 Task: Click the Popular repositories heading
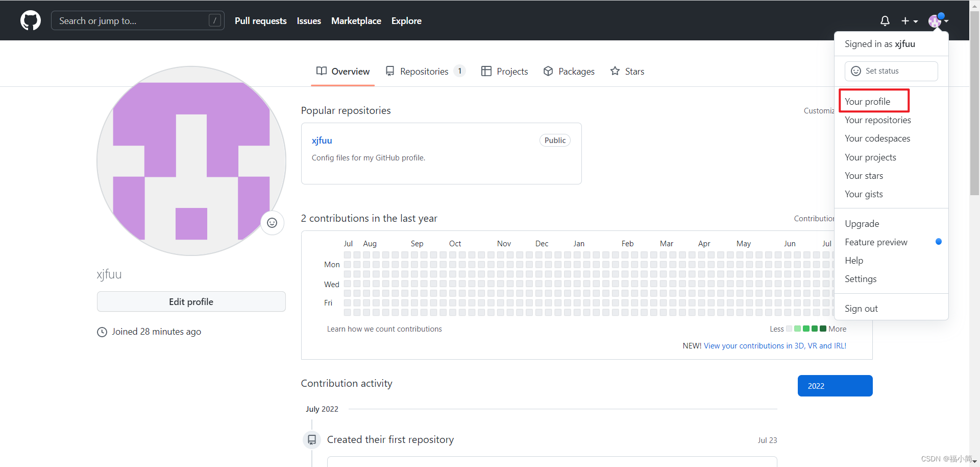click(x=346, y=110)
